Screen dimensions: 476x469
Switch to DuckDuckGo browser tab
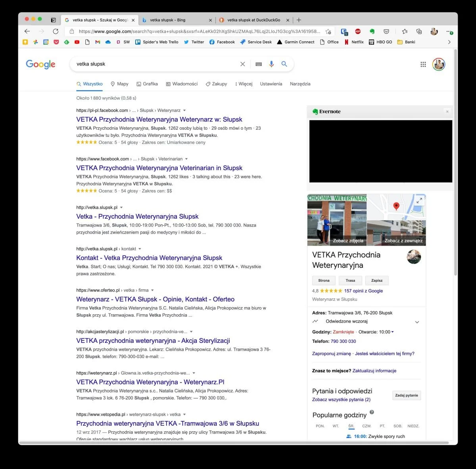click(254, 20)
